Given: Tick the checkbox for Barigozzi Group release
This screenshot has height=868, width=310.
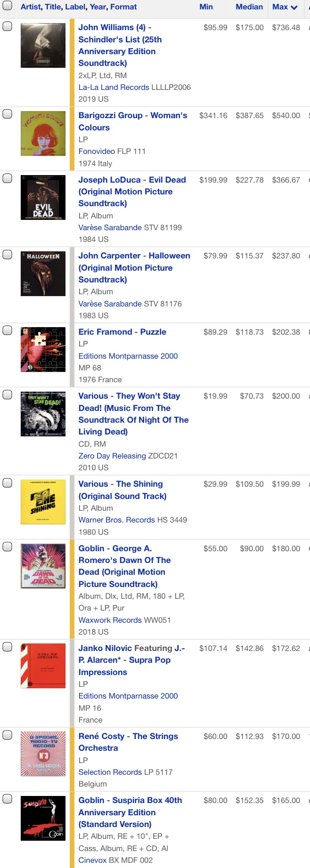Looking at the screenshot, I should [8, 114].
